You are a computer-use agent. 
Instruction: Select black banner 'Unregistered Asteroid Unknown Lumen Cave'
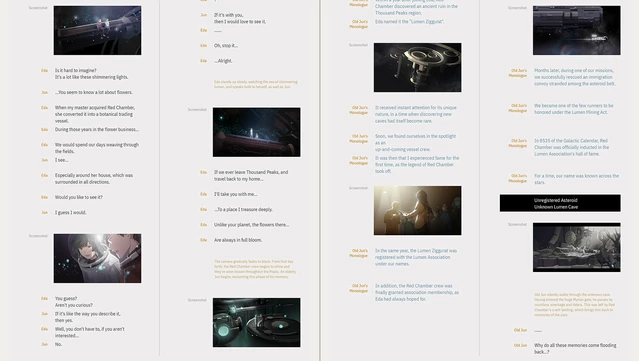pos(560,203)
